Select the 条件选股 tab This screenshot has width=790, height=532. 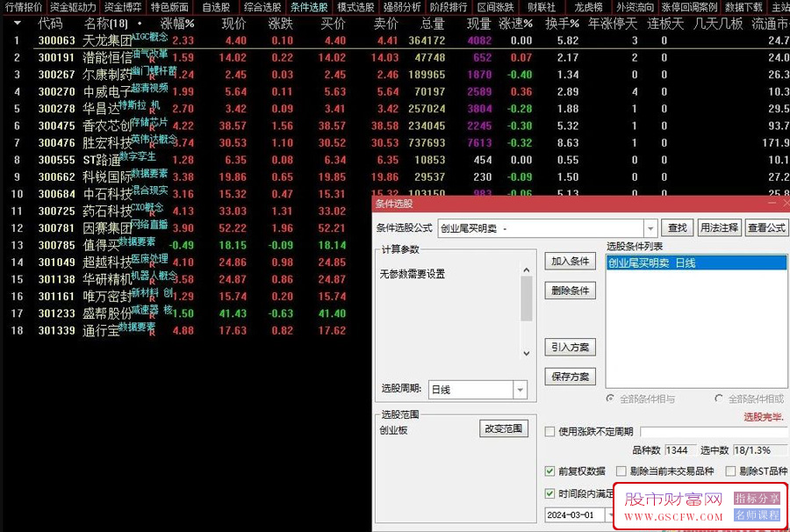point(309,7)
